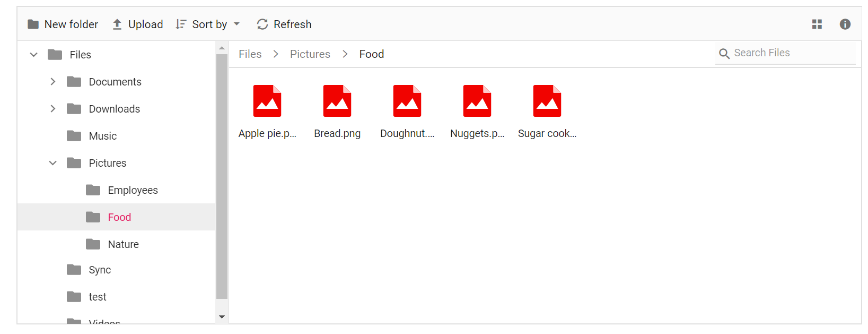The image size is (868, 334).
Task: Select the Doughnut image file icon
Action: coord(407,101)
